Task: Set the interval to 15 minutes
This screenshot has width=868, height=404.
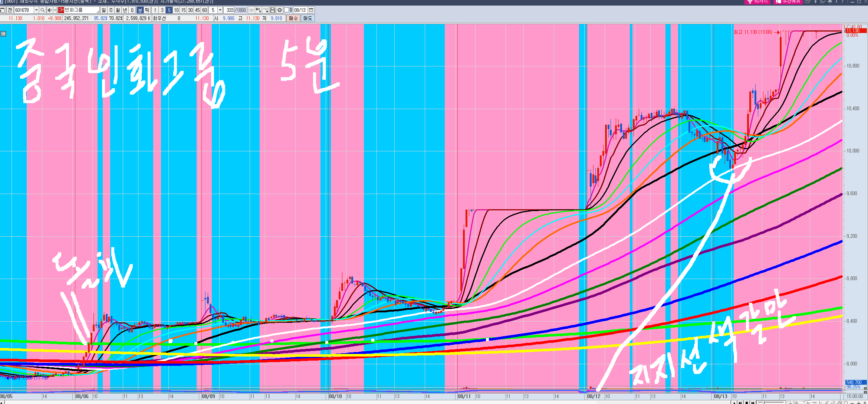Action: point(183,10)
